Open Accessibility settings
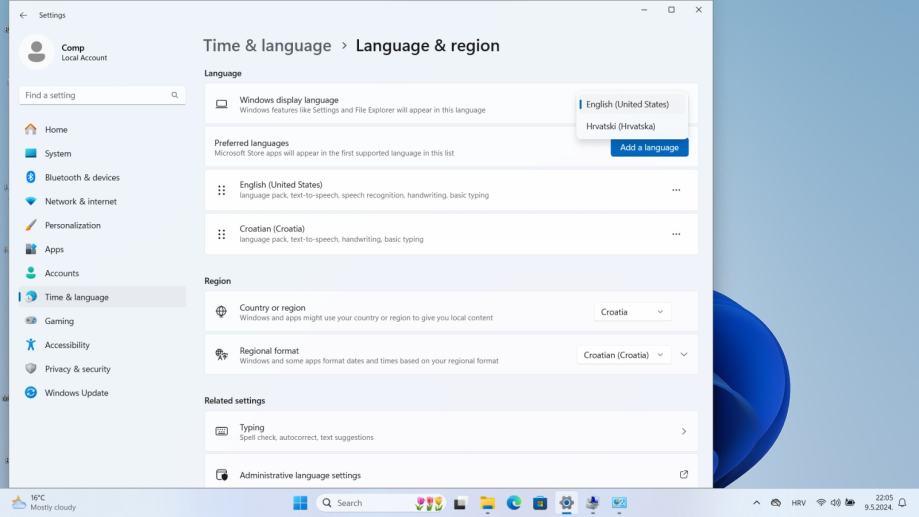Screen dimensions: 919x517 [103, 345]
